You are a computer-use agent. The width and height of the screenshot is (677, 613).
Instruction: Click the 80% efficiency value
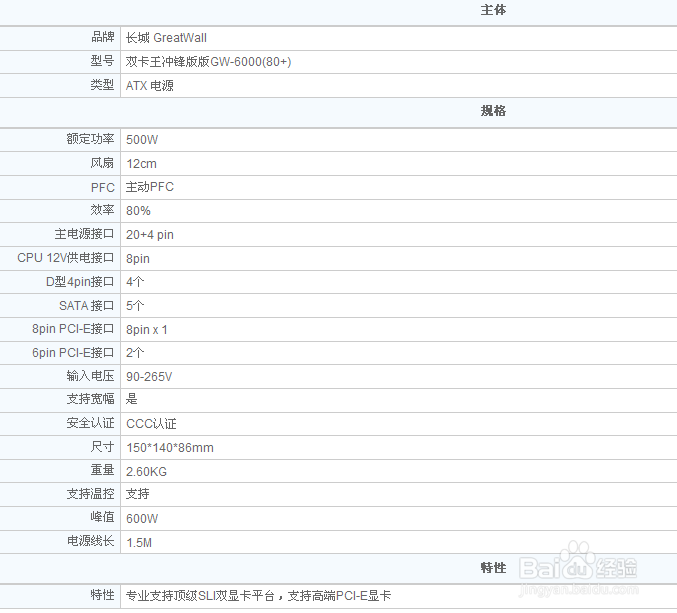(x=138, y=211)
